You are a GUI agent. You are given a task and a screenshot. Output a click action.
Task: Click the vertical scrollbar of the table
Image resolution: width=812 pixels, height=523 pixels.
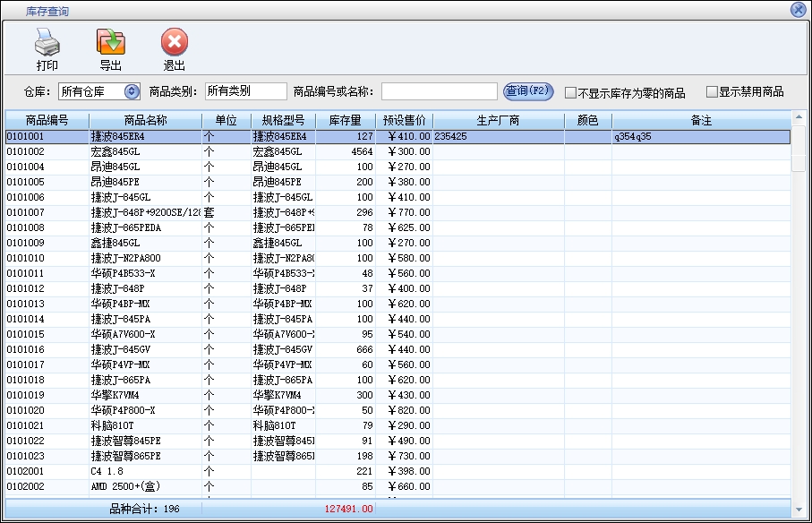click(798, 313)
